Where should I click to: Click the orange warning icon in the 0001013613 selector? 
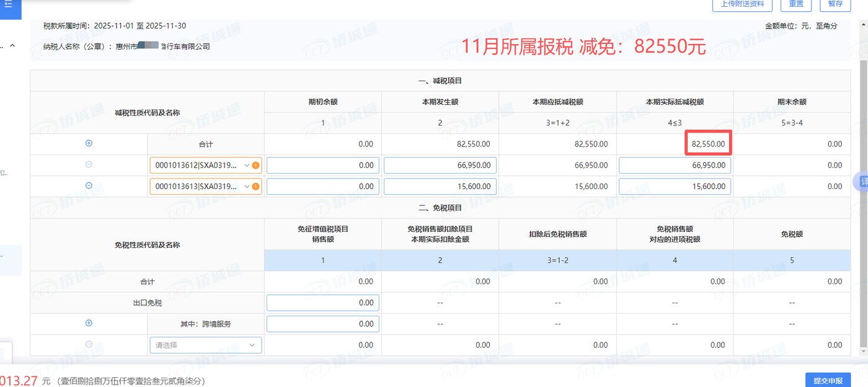tap(255, 187)
